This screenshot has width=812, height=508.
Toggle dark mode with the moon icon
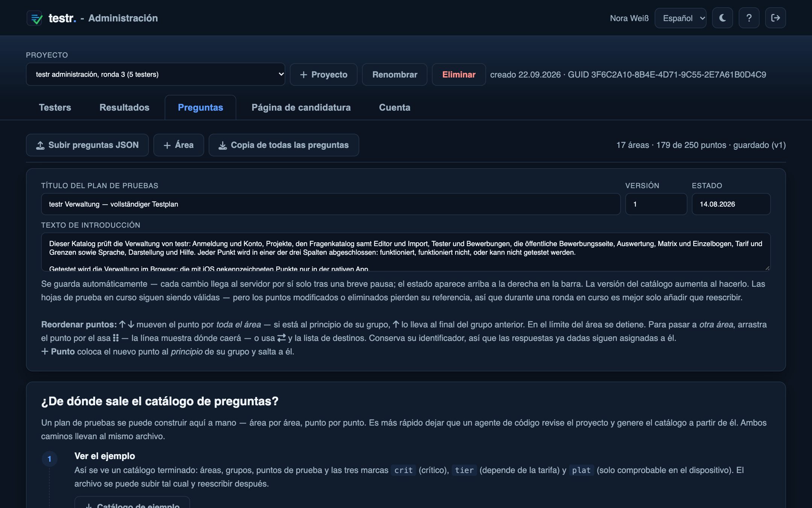(x=723, y=18)
